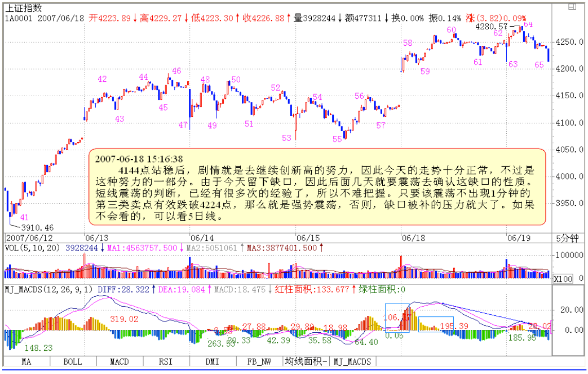Click the wave number 65 label
The width and height of the screenshot is (588, 374).
tap(539, 65)
